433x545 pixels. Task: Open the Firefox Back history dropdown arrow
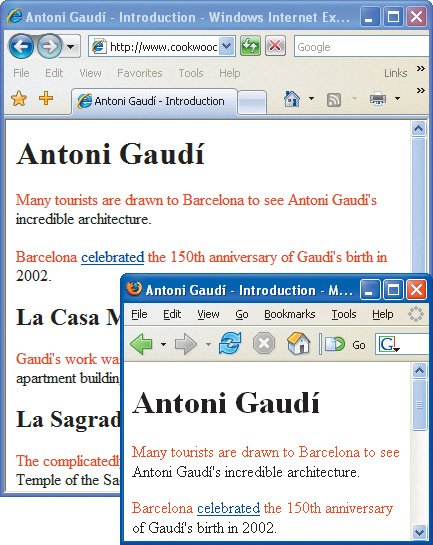[x=163, y=344]
